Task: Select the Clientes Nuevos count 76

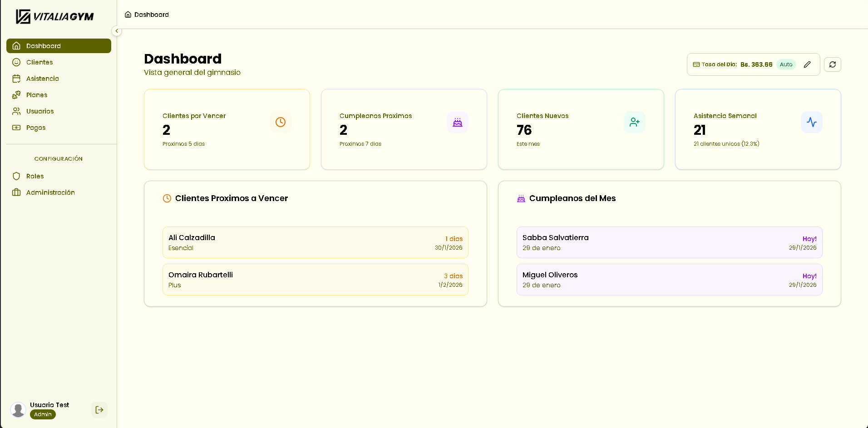Action: point(524,130)
